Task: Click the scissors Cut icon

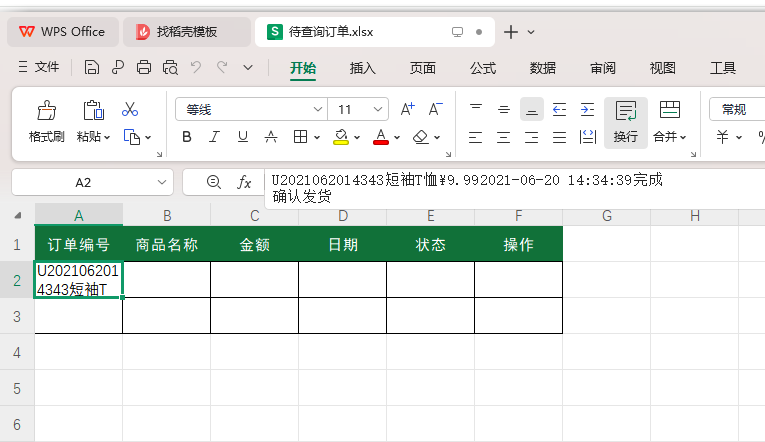Action: 130,109
